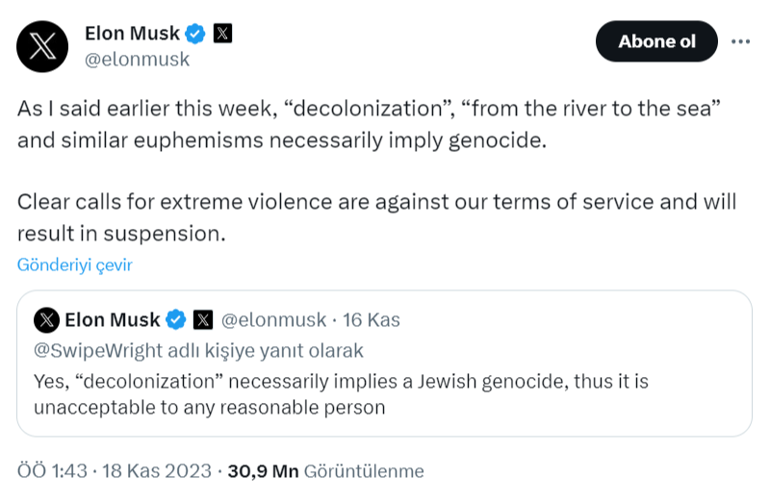Screen dimensions: 770x503
Task: Click the @elonmusk handle inside the quoted post
Action: pyautogui.click(x=273, y=320)
